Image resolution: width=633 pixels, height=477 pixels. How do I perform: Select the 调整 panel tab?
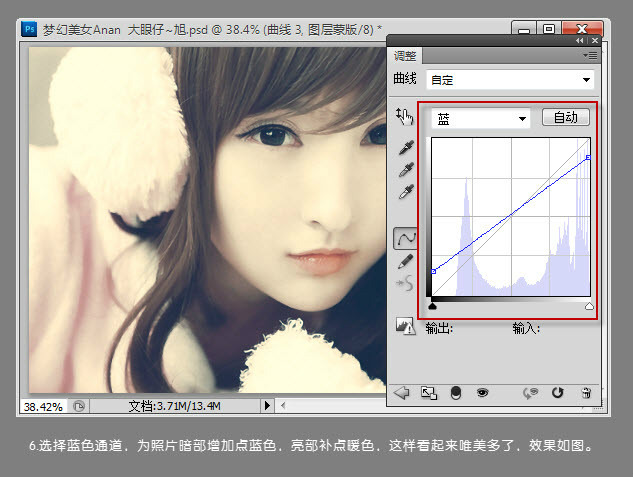point(405,57)
